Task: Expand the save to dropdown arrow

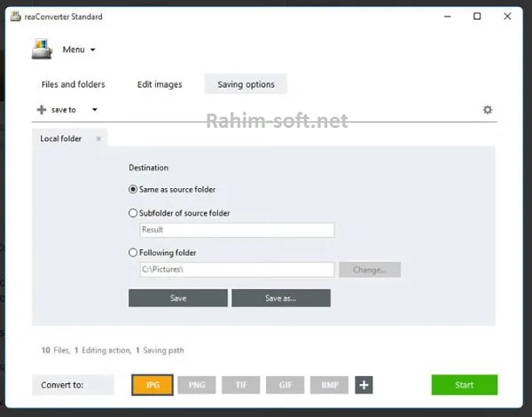Action: click(95, 110)
